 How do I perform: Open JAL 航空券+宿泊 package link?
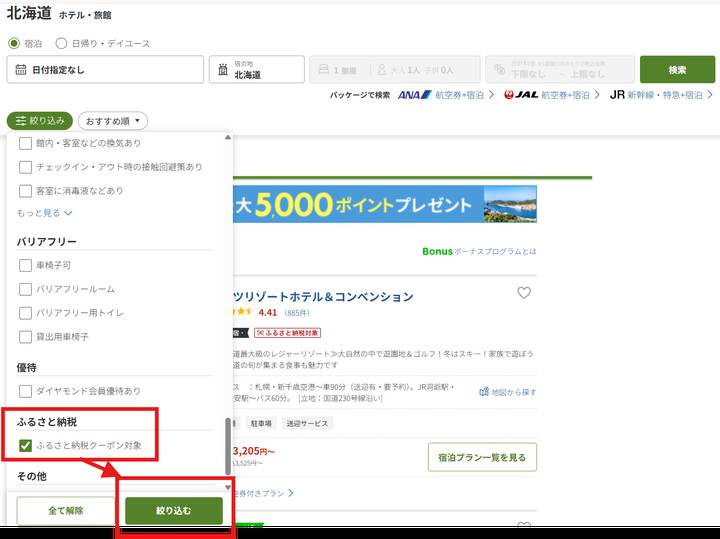[x=552, y=95]
